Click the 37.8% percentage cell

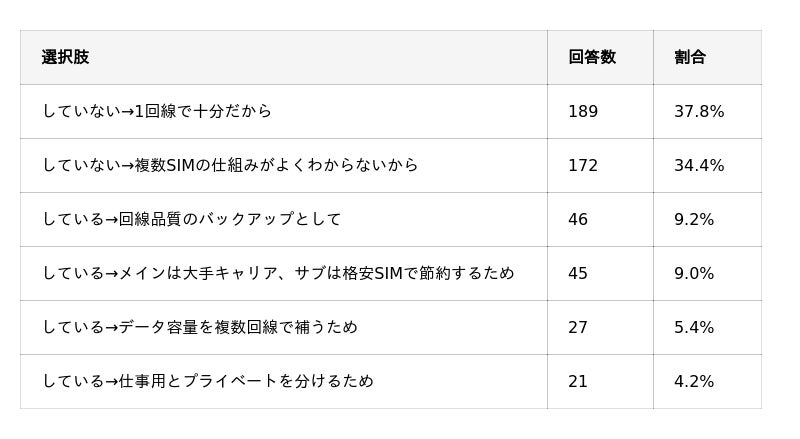tap(699, 111)
